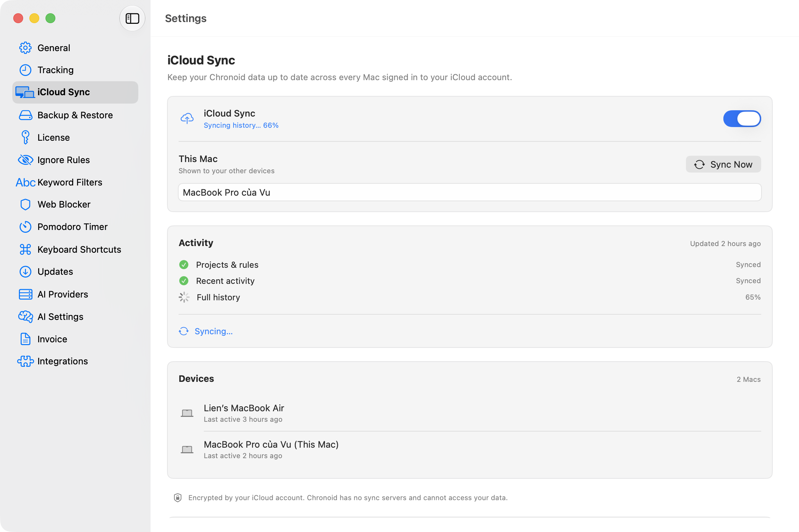Click the This Mac device name field

point(470,192)
